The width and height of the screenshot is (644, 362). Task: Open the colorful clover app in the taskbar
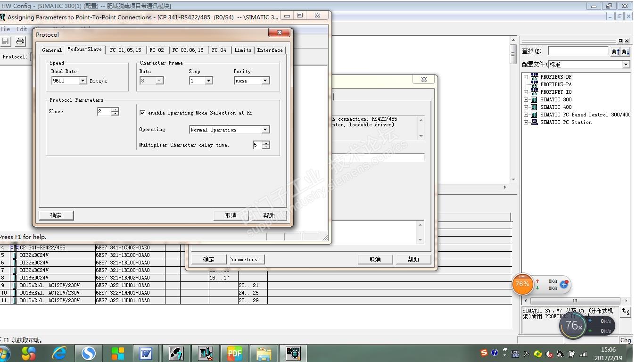[29, 353]
